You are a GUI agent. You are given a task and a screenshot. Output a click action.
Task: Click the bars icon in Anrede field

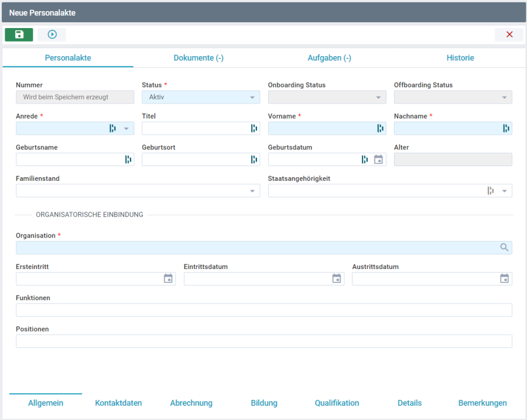tap(112, 128)
